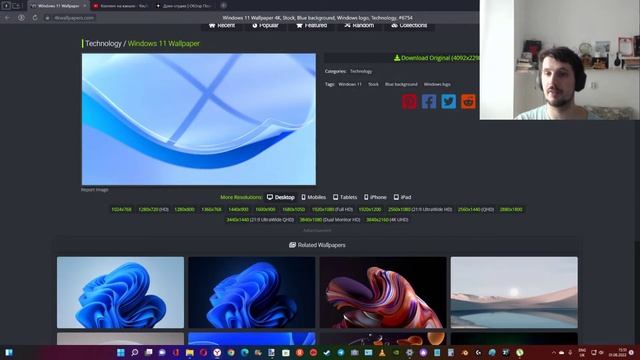The height and width of the screenshot is (360, 640).
Task: Open the Popular wallpapers menu
Action: click(x=265, y=26)
